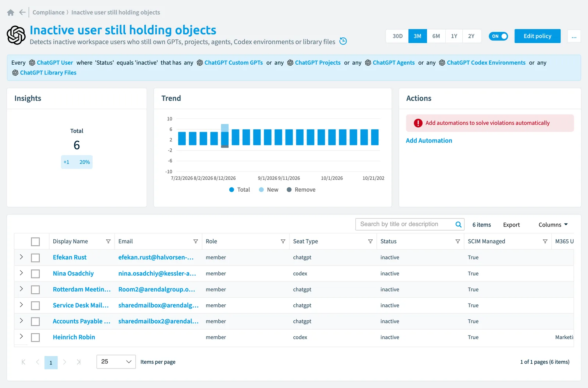Go to the previous page

37,362
